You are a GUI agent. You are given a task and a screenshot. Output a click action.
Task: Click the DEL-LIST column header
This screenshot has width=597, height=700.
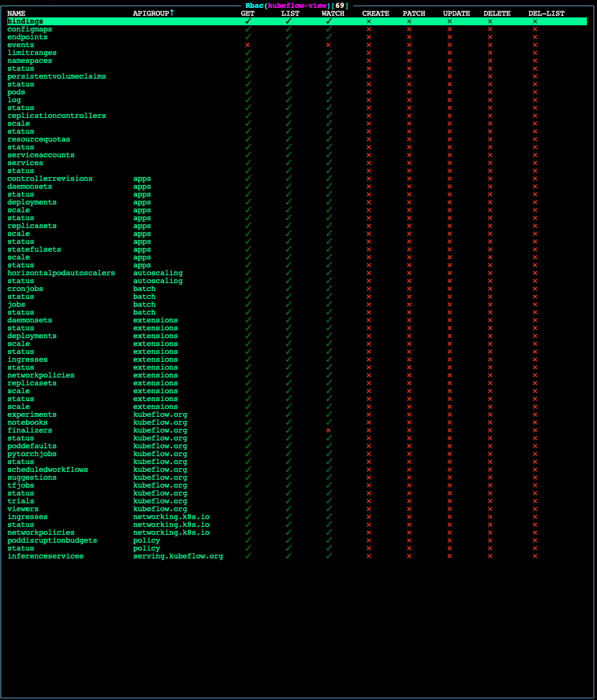[546, 13]
